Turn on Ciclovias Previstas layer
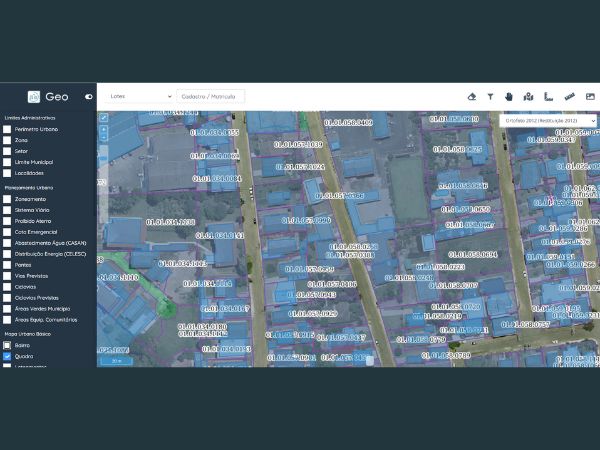This screenshot has width=600, height=450. pos(7,298)
